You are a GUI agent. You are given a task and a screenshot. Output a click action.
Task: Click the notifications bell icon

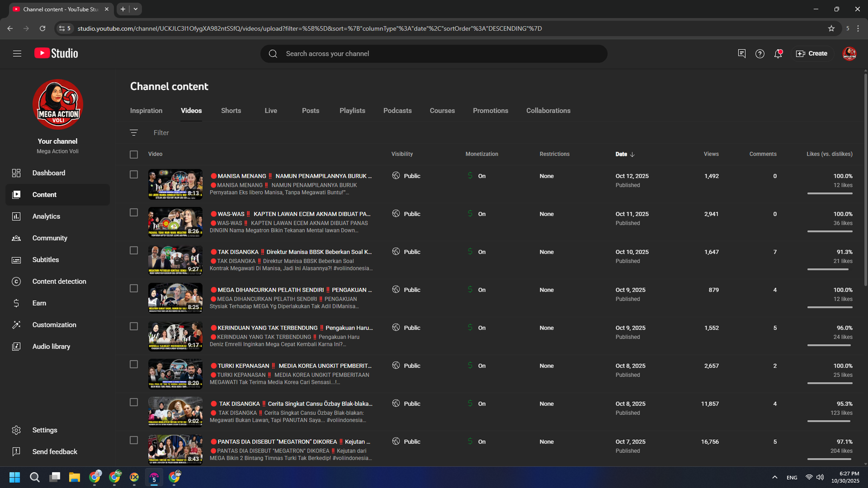pos(778,54)
